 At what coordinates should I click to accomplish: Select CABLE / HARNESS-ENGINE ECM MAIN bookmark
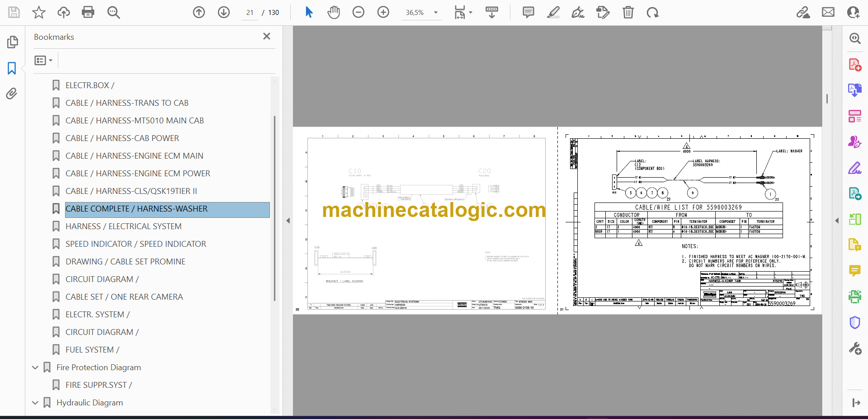tap(134, 156)
